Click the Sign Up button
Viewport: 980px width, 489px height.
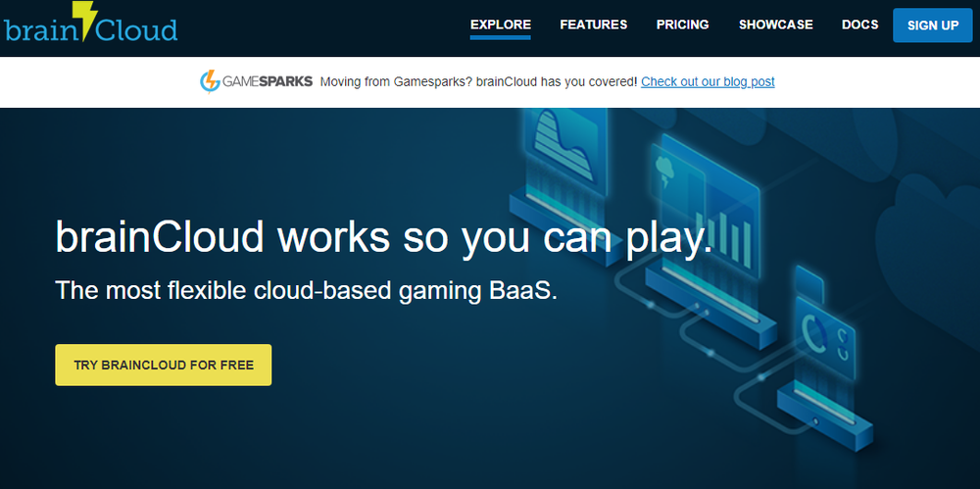coord(933,25)
